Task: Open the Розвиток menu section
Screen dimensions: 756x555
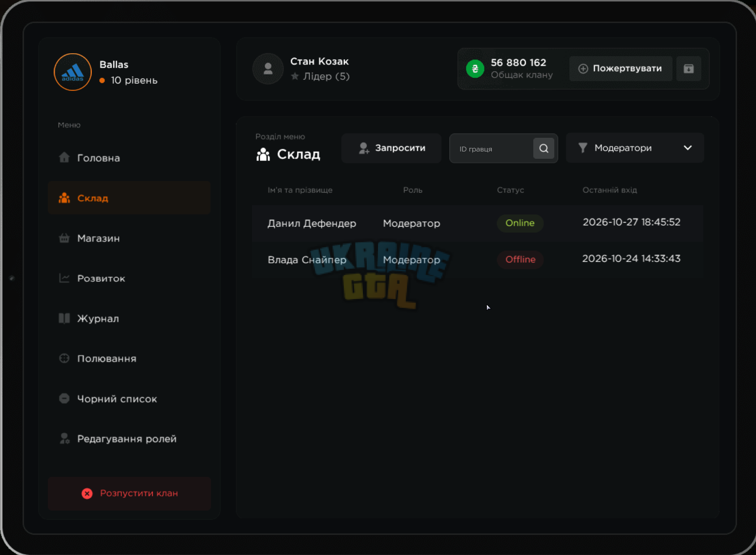Action: pyautogui.click(x=129, y=278)
